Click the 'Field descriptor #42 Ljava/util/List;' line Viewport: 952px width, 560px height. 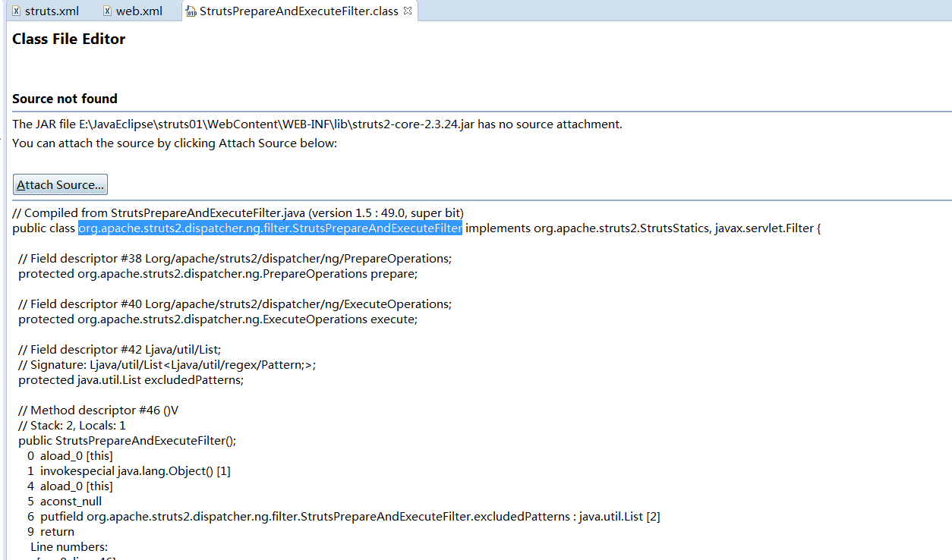pos(119,350)
